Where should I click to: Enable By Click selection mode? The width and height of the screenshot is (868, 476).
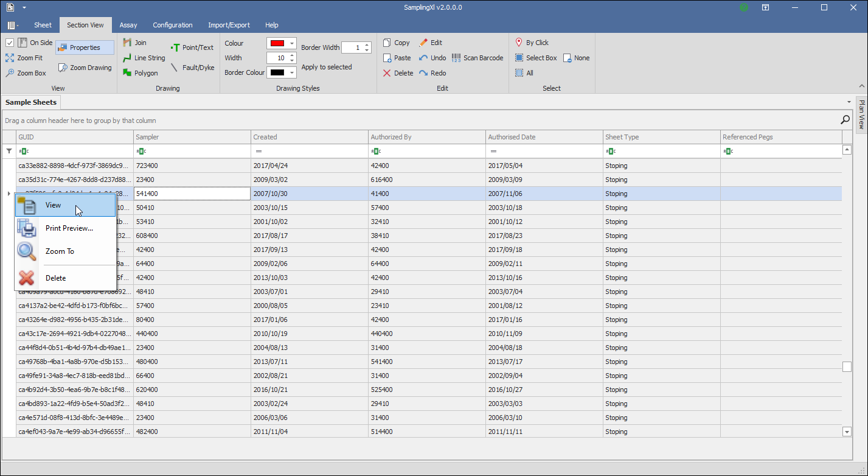(532, 43)
